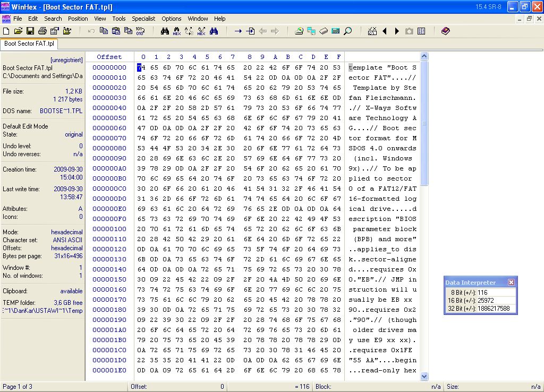This screenshot has width=544, height=392.
Task: Click 'Page 1 of 3' in status bar
Action: 18,387
